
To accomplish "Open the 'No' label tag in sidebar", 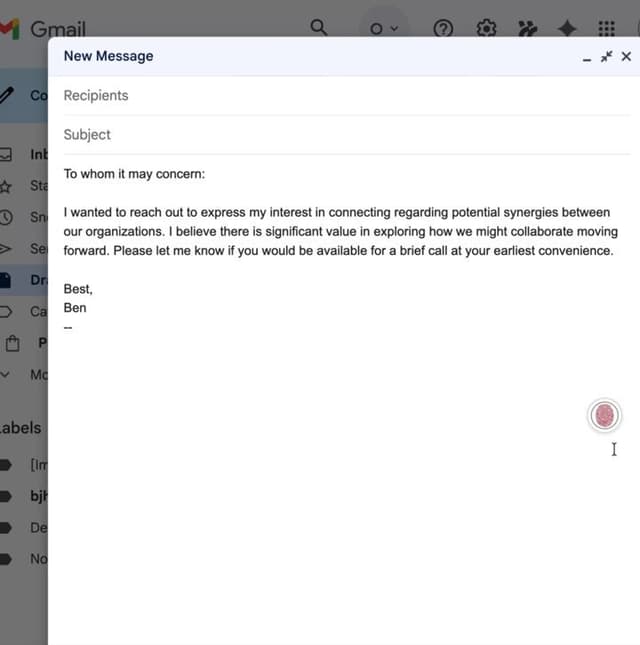I will (6, 559).
